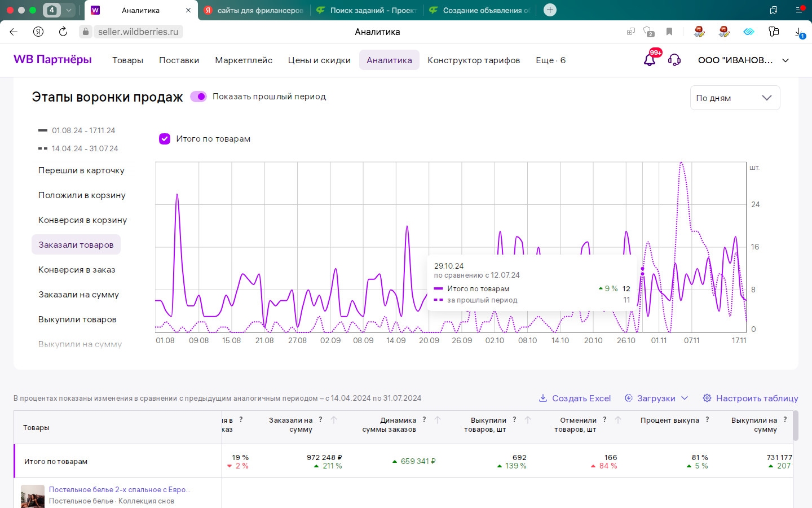Image resolution: width=812 pixels, height=508 pixels.
Task: Expand the Еще · 6 navigation menu
Action: (550, 60)
